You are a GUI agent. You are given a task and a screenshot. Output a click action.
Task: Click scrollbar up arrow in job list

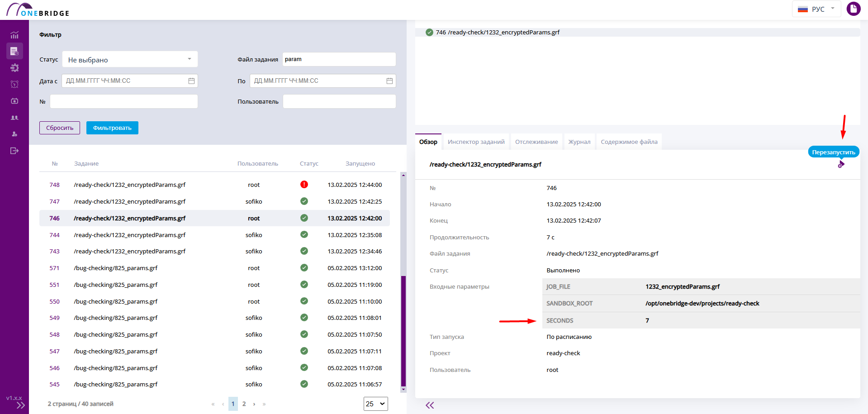(403, 175)
